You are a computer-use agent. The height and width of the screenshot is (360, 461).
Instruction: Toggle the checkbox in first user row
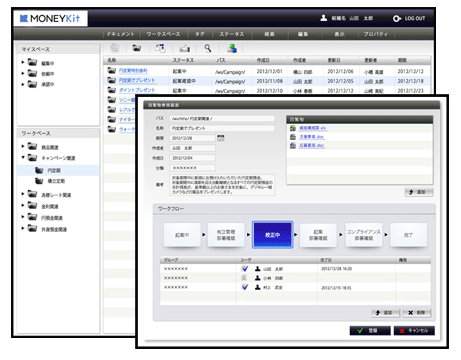[x=245, y=268]
